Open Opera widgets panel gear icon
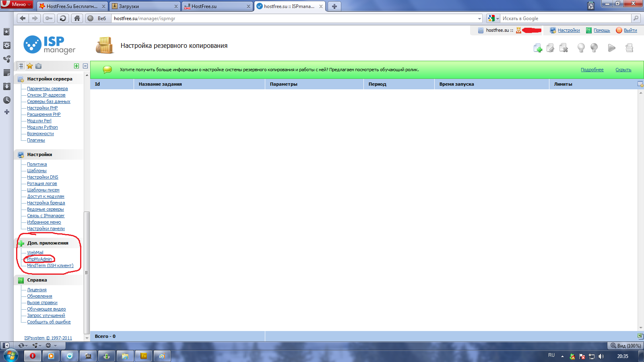 tap(6, 45)
